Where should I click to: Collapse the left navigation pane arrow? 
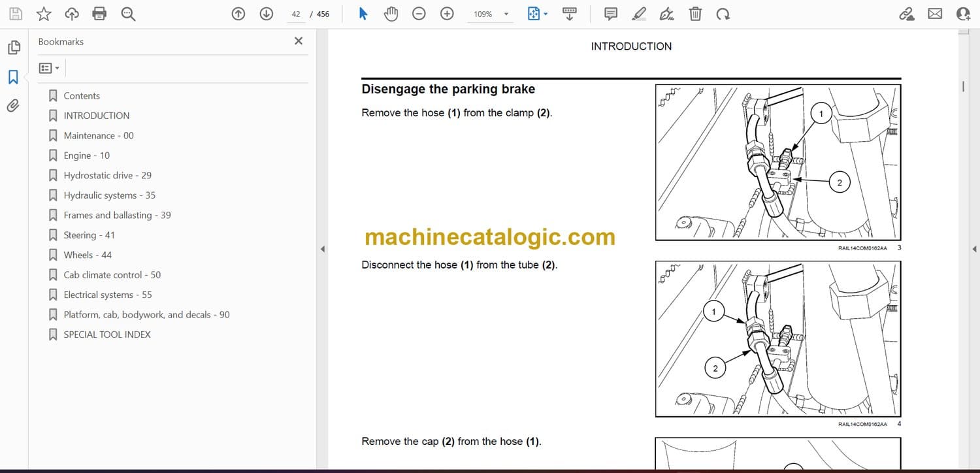click(x=321, y=249)
